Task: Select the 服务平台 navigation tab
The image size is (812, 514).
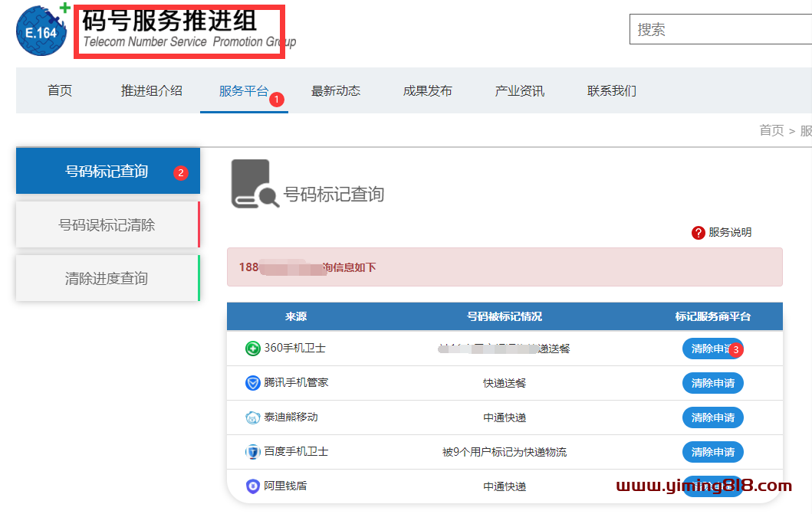Action: coord(243,91)
